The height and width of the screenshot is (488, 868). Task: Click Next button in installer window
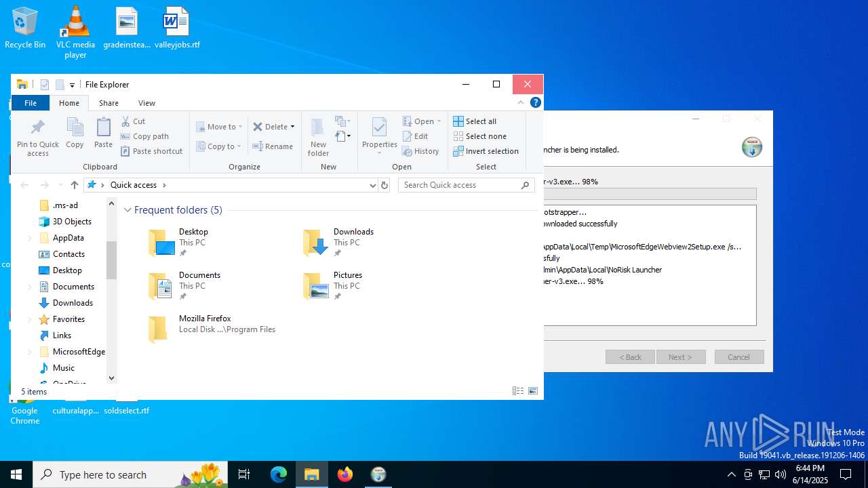tap(681, 357)
